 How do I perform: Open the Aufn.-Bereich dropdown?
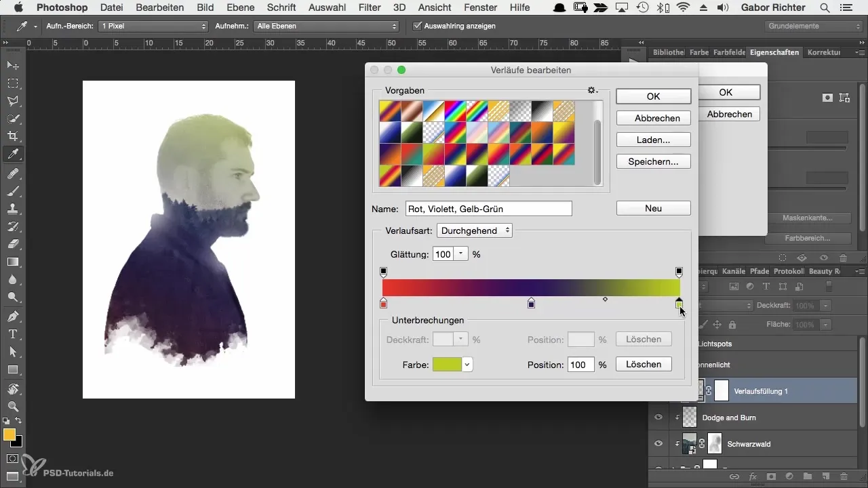tap(153, 26)
